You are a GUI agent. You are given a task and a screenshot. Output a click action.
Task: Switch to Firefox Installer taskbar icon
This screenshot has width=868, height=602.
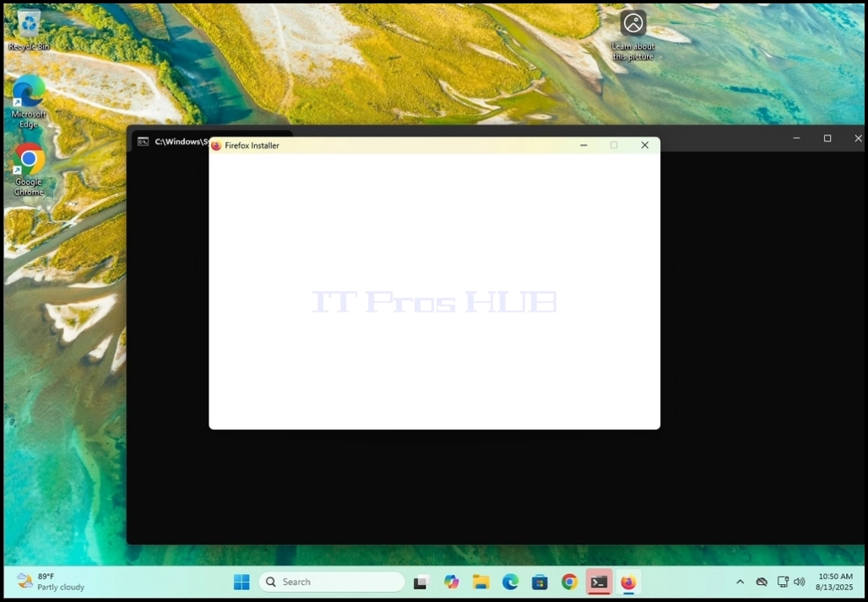pos(628,582)
